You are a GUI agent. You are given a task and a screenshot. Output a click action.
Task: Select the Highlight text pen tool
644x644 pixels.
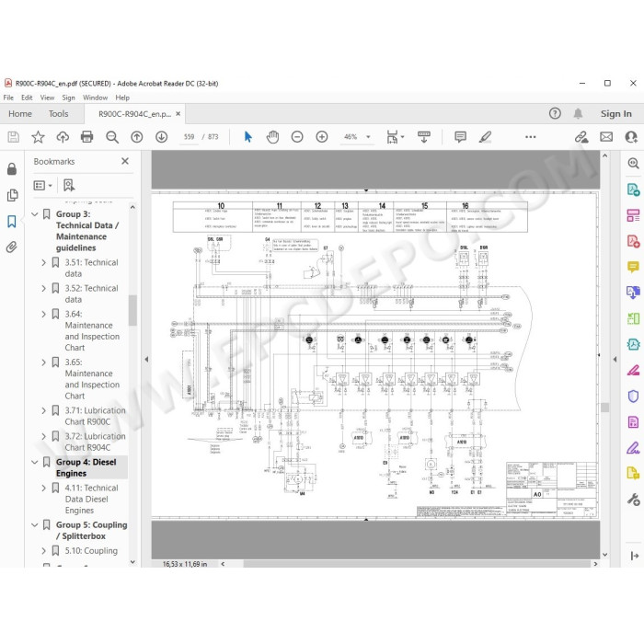coord(485,137)
